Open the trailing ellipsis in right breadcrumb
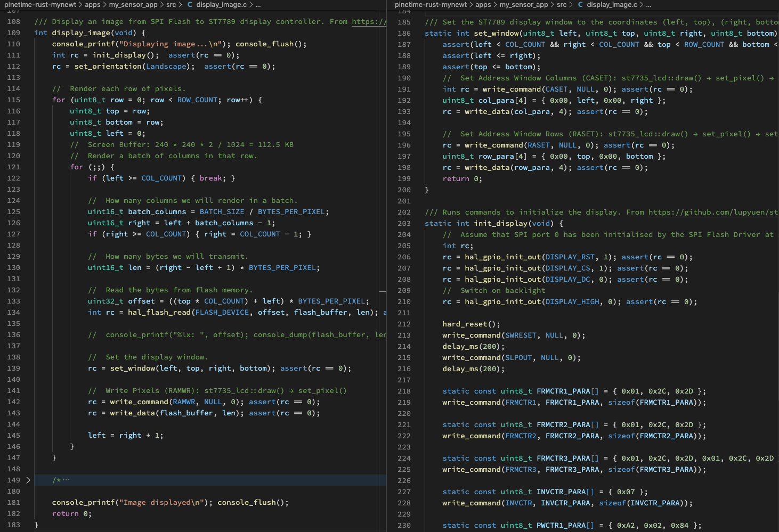This screenshot has height=532, width=779. pos(648,5)
